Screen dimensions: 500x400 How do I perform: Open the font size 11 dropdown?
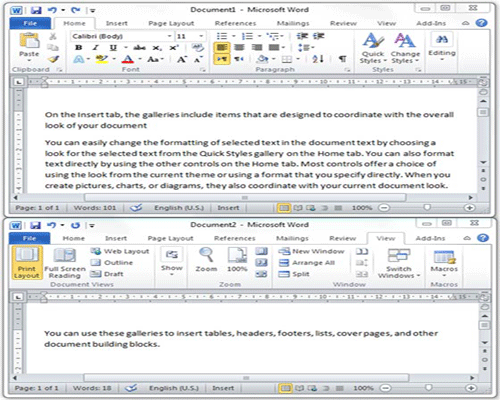pyautogui.click(x=201, y=36)
